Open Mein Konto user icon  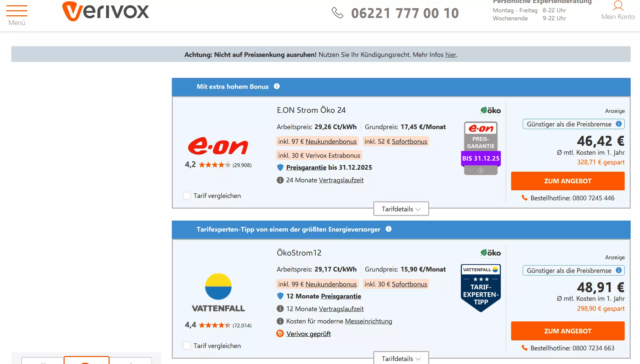[x=618, y=6]
